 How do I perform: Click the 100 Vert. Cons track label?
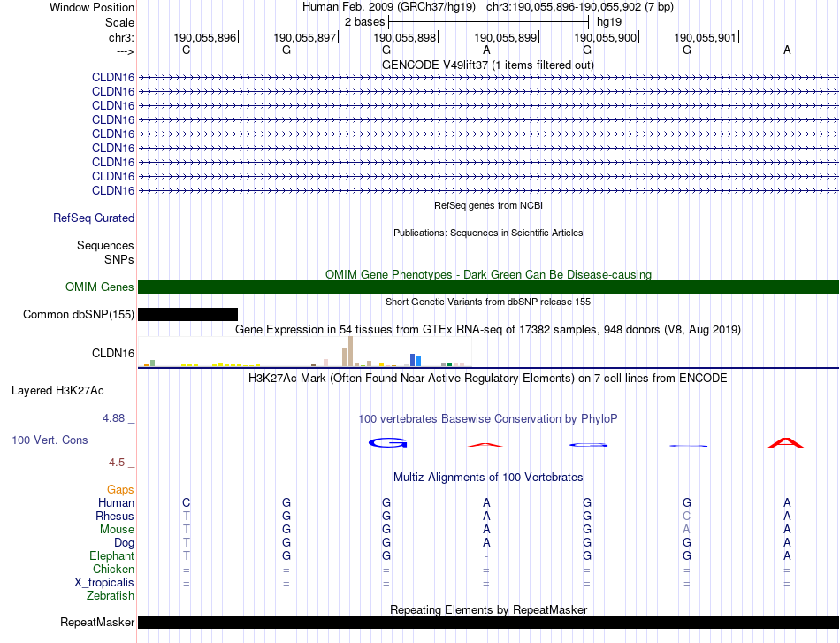[50, 440]
